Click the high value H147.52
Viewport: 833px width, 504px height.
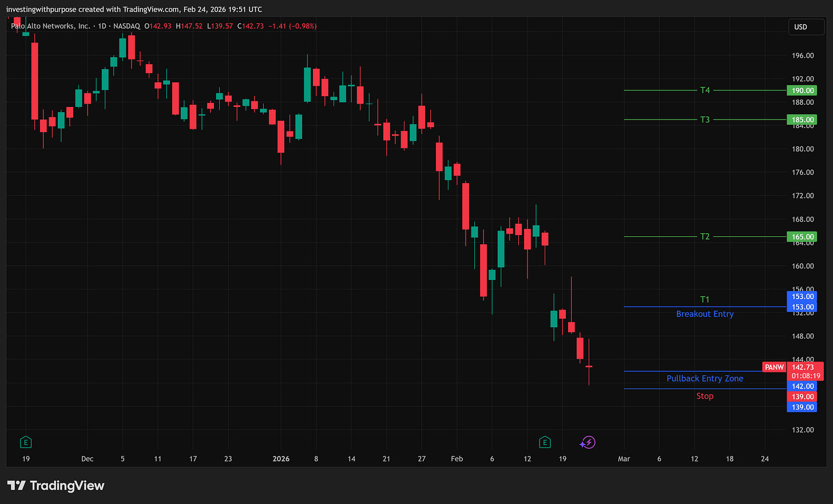pos(189,26)
